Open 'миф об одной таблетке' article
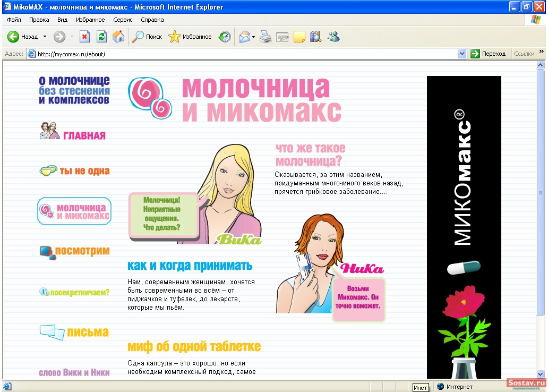The height and width of the screenshot is (392, 548). click(194, 346)
